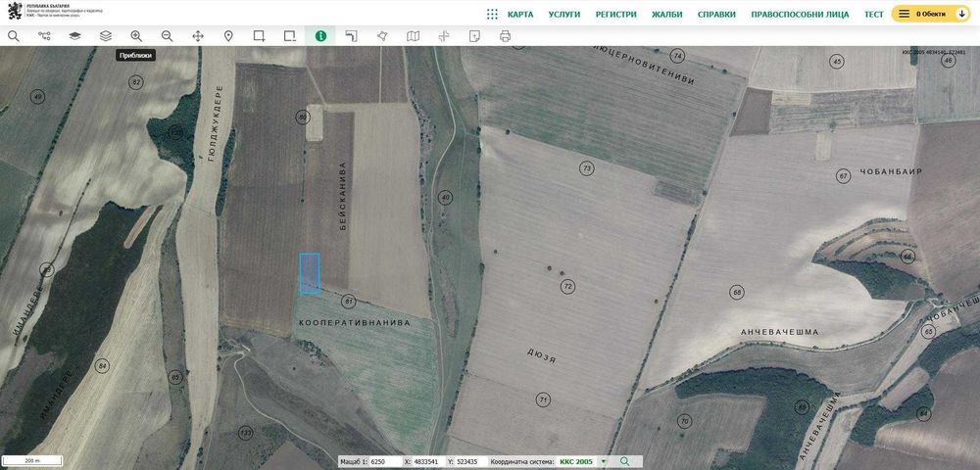This screenshot has height=470, width=980.
Task: Open the ККС 2005 coordinate system dropdown
Action: coord(582,462)
